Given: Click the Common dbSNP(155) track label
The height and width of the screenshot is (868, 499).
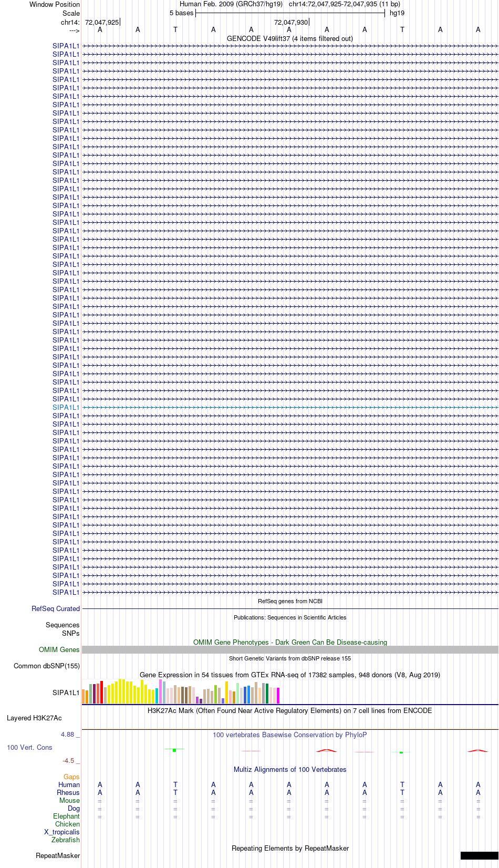Looking at the screenshot, I should click(47, 666).
